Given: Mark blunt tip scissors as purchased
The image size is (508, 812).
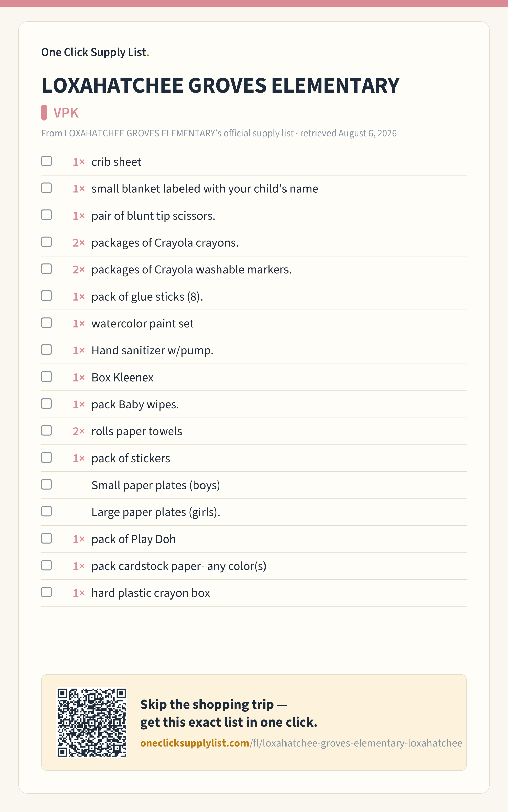Looking at the screenshot, I should [x=46, y=215].
